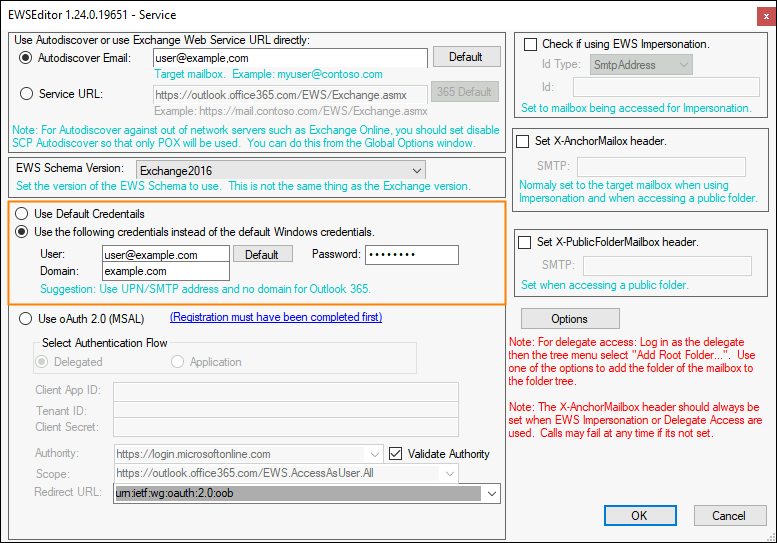Tick the Set X-AnchorMailox header checkbox

point(523,142)
